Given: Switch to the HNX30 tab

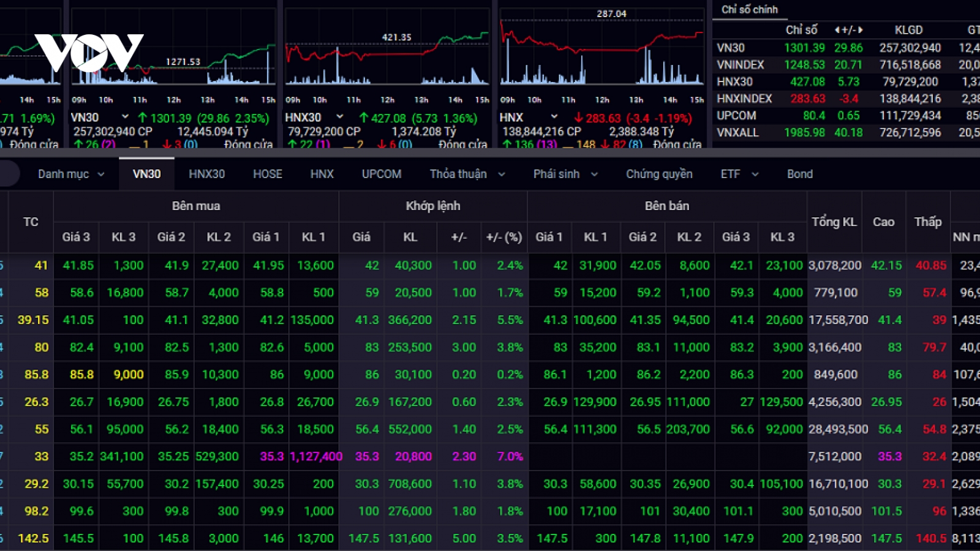Looking at the screenshot, I should pos(206,174).
